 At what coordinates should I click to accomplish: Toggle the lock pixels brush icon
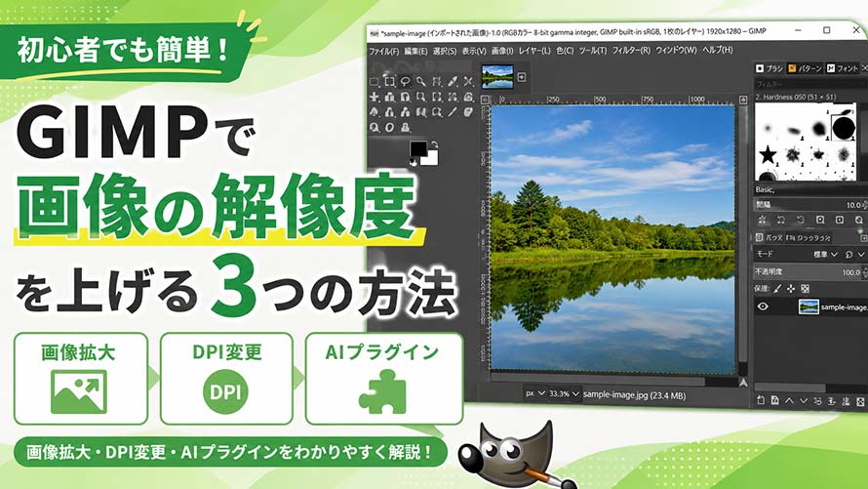coord(777,289)
